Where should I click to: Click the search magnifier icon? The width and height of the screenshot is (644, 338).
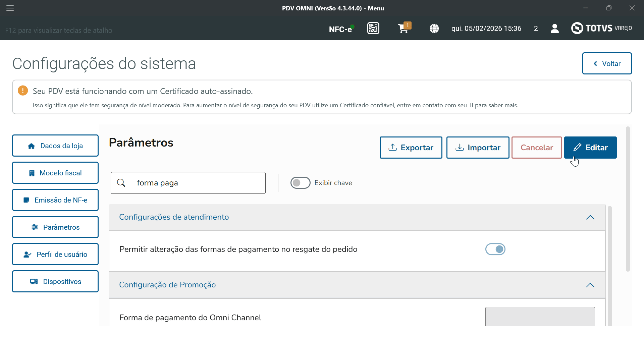121,183
